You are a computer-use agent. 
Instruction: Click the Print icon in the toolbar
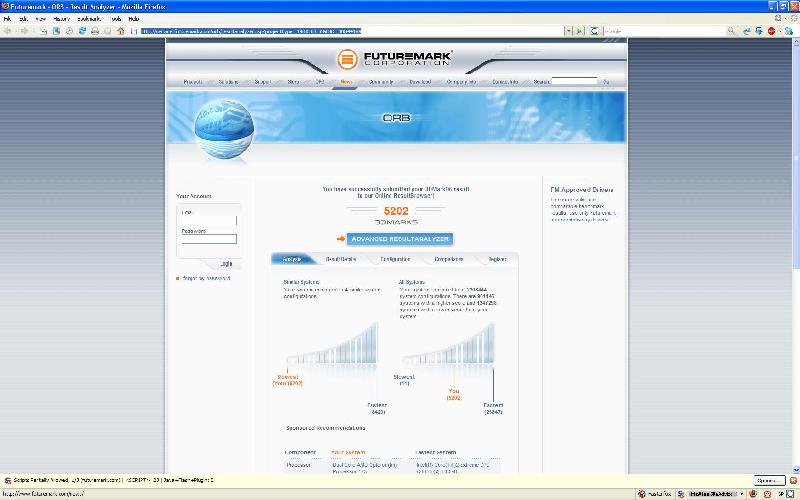pos(95,31)
